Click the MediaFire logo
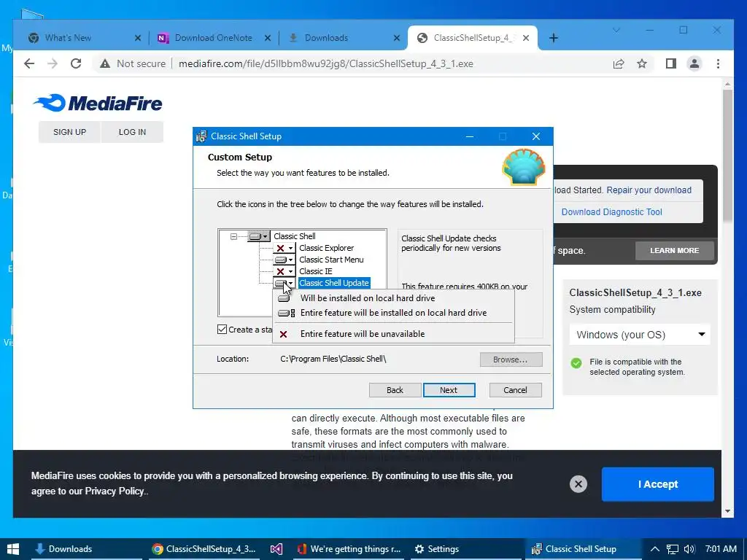Image resolution: width=747 pixels, height=560 pixels. 98,103
